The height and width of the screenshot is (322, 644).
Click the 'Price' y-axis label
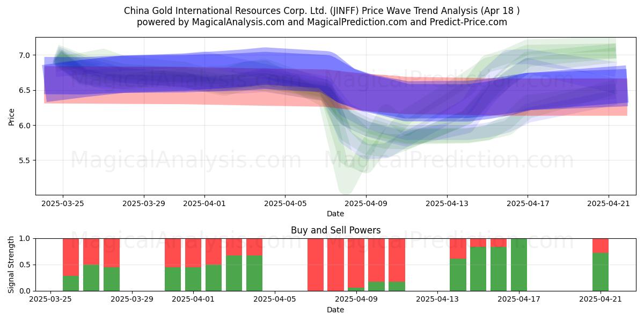[12, 116]
